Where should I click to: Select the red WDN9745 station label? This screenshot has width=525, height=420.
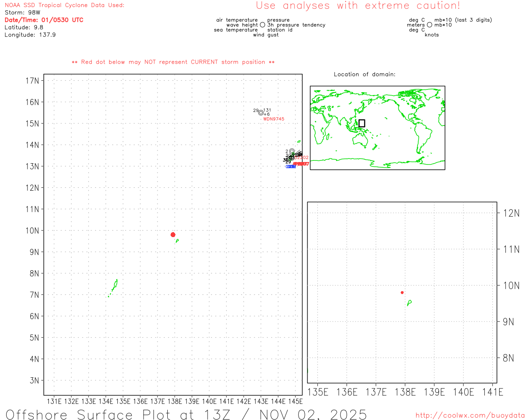point(274,119)
